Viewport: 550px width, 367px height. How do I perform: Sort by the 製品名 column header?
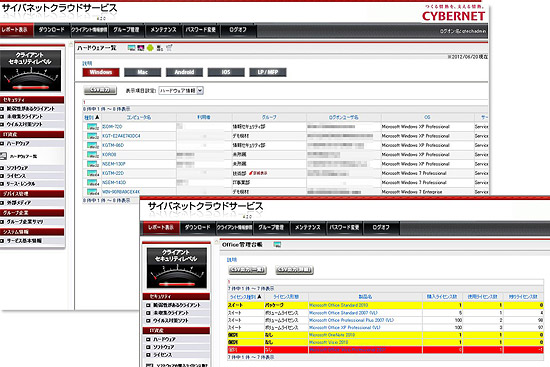365,297
